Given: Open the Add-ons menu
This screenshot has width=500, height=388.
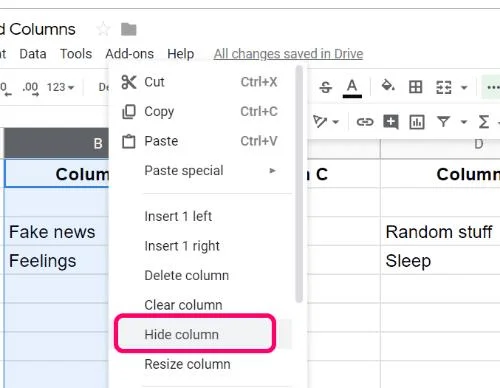Looking at the screenshot, I should pos(130,54).
